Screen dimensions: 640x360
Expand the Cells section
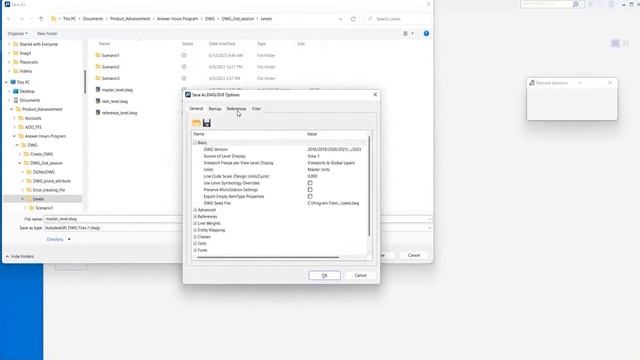click(195, 243)
